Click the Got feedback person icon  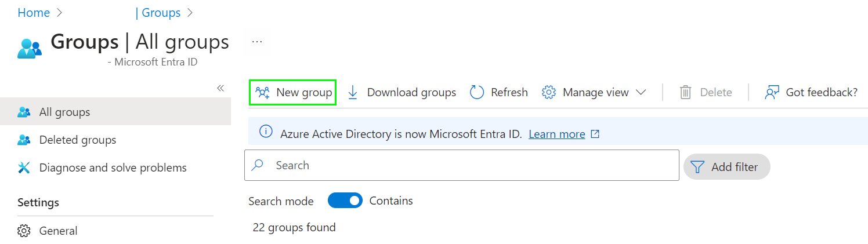point(772,92)
